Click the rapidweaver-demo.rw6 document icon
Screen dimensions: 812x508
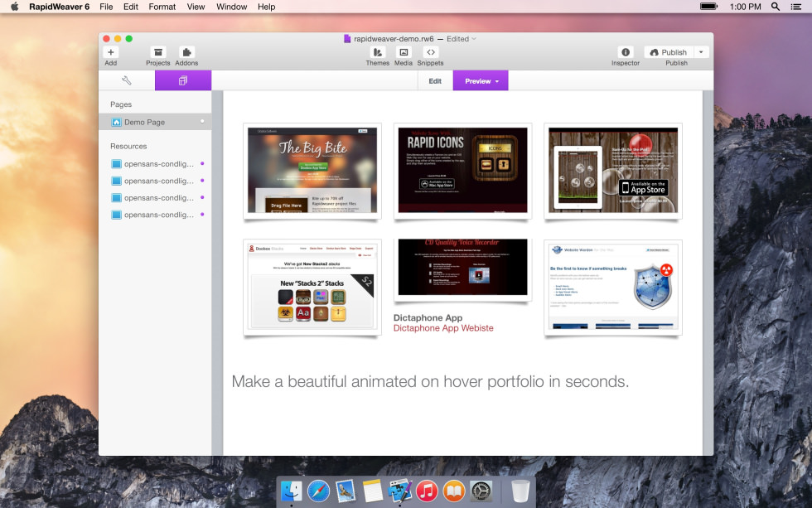click(347, 39)
